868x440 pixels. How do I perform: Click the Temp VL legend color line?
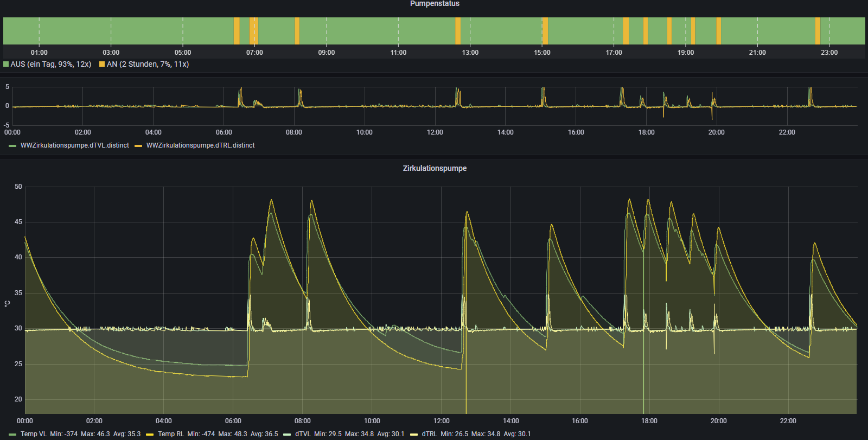12,434
